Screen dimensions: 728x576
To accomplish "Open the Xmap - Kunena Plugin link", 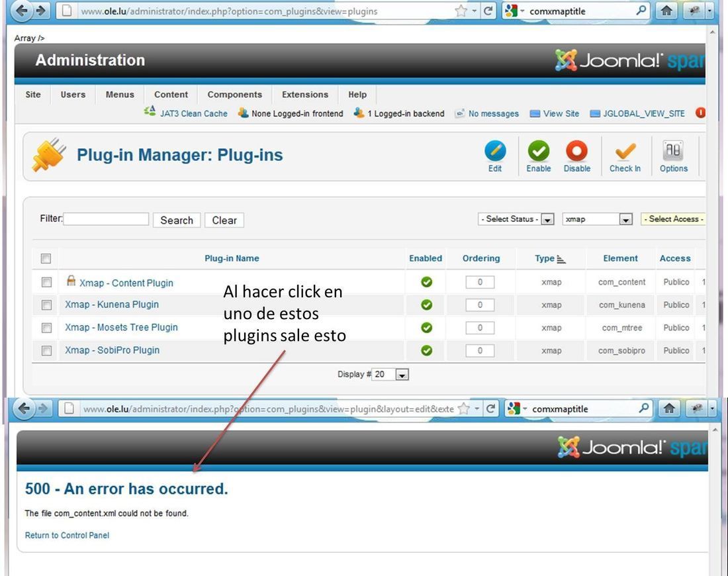I will click(112, 305).
